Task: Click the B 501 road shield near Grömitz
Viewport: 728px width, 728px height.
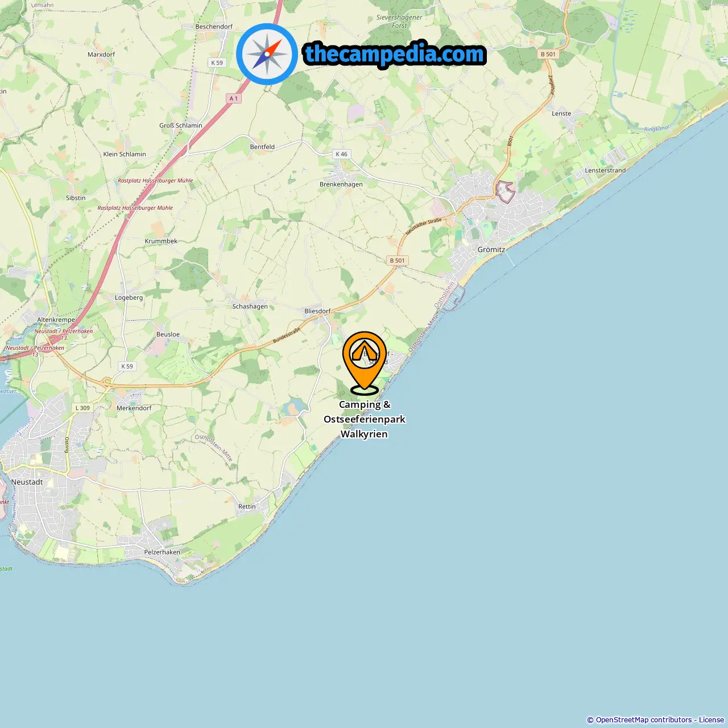Action: [x=398, y=260]
